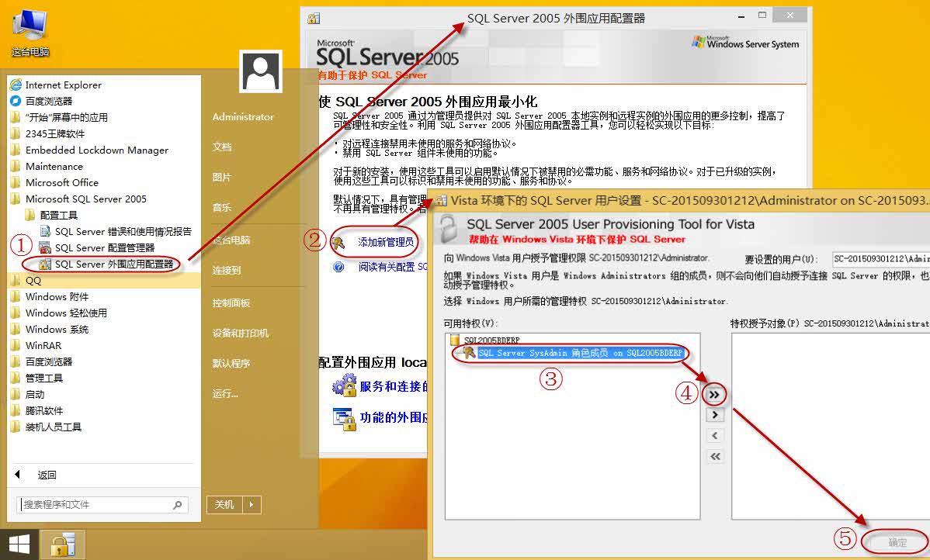Open 连接到 menu entry
The width and height of the screenshot is (930, 560).
click(227, 270)
